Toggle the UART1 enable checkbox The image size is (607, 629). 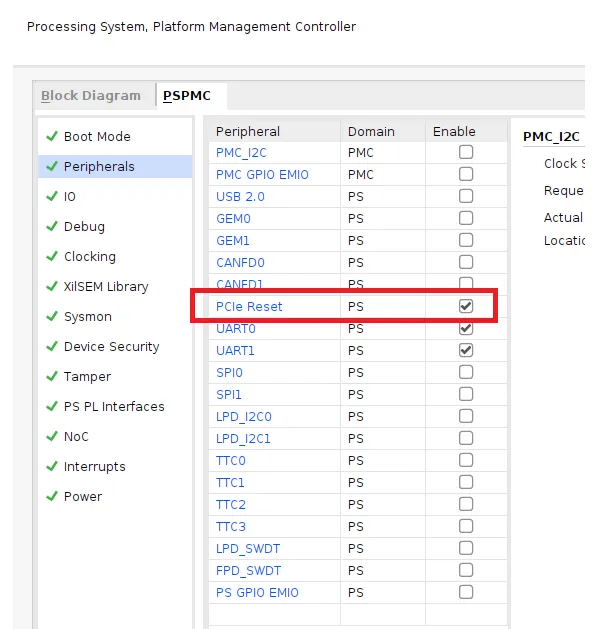point(466,350)
